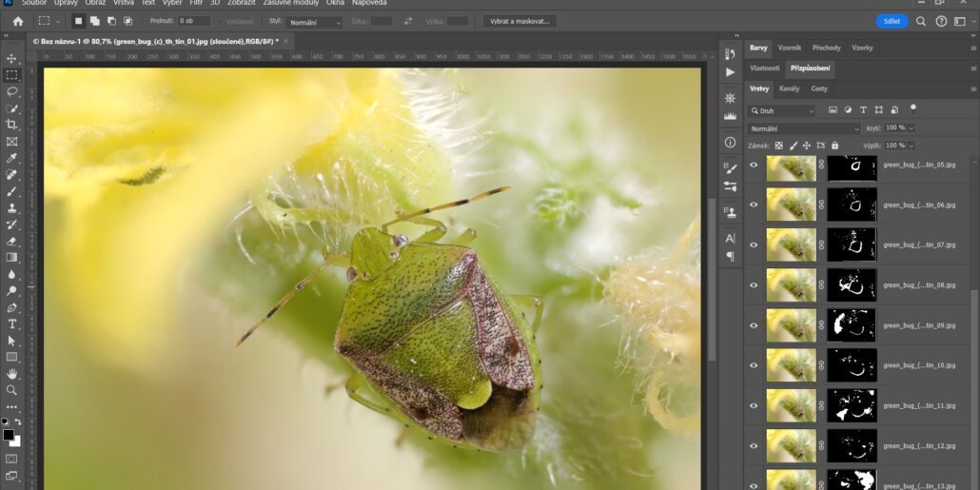The image size is (980, 490).
Task: Hide layer green_bug_(...tin_11.jpg
Action: pos(754,405)
